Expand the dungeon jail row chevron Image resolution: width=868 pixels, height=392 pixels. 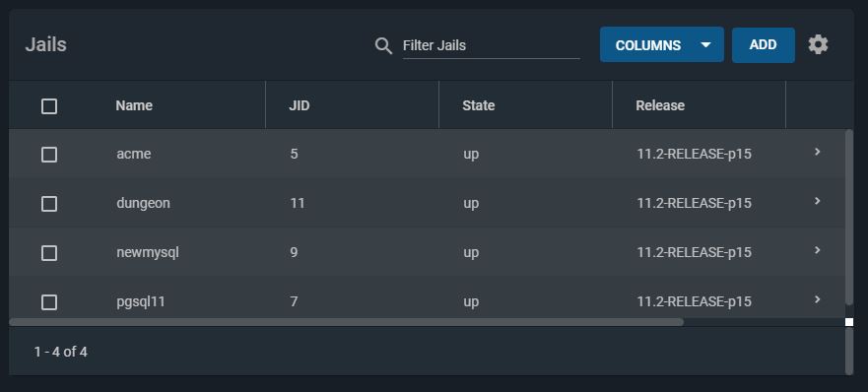(x=817, y=201)
